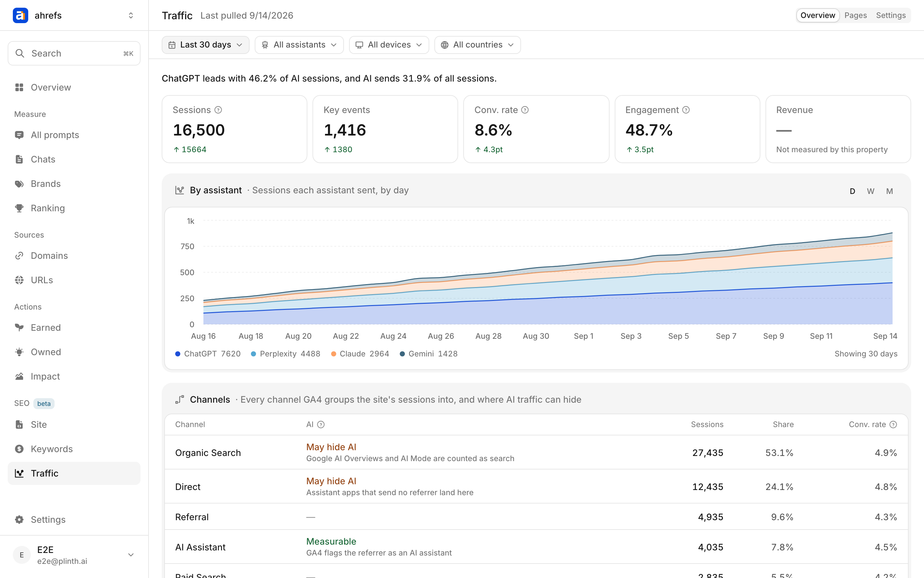Select the Settings tab at top right
Screen dimensions: 924x578
(x=891, y=15)
